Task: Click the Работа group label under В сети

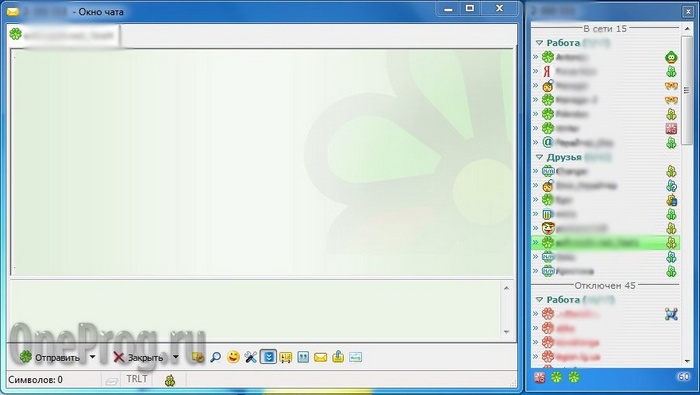Action: click(563, 43)
